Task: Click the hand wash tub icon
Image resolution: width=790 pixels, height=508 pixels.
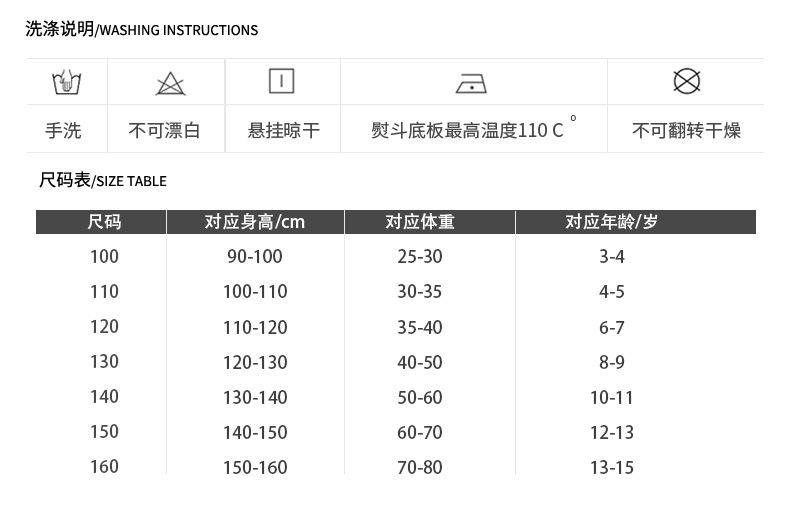Action: [66, 82]
